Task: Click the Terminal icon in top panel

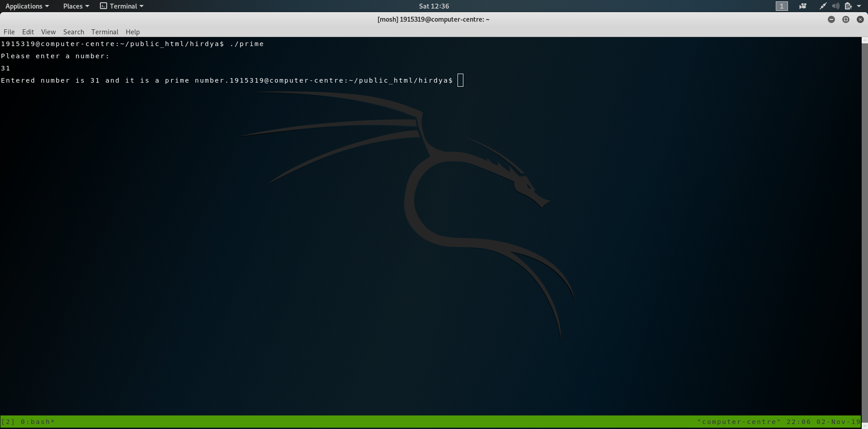Action: (x=104, y=6)
